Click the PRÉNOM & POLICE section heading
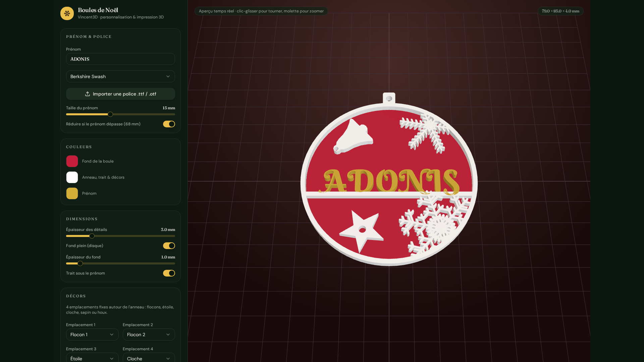Viewport: 644px width, 362px height. click(89, 37)
